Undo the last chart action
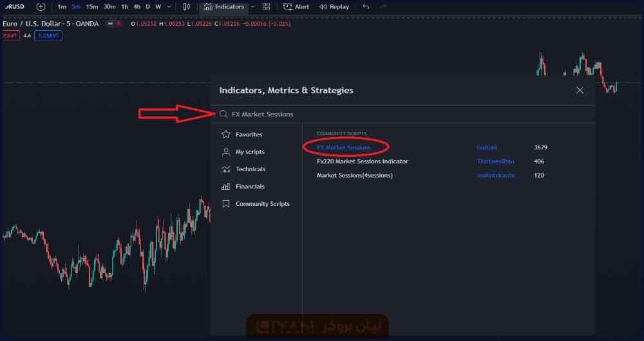The height and width of the screenshot is (341, 644). 366,6
